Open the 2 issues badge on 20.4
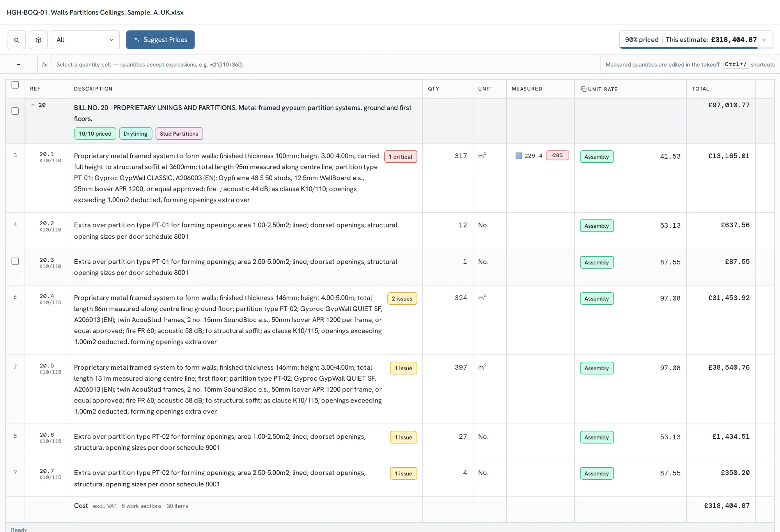The width and height of the screenshot is (780, 532). (x=402, y=299)
